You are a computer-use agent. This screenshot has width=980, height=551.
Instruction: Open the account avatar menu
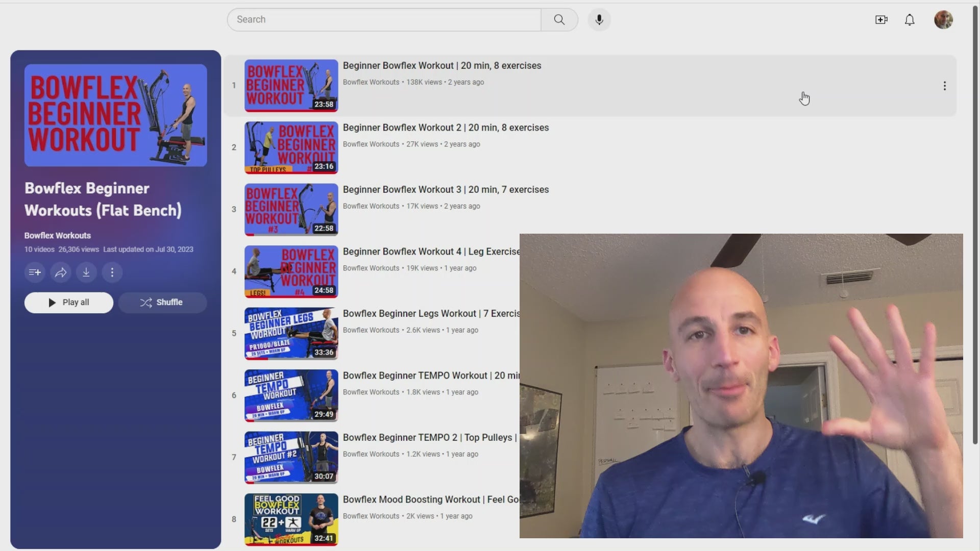click(943, 19)
